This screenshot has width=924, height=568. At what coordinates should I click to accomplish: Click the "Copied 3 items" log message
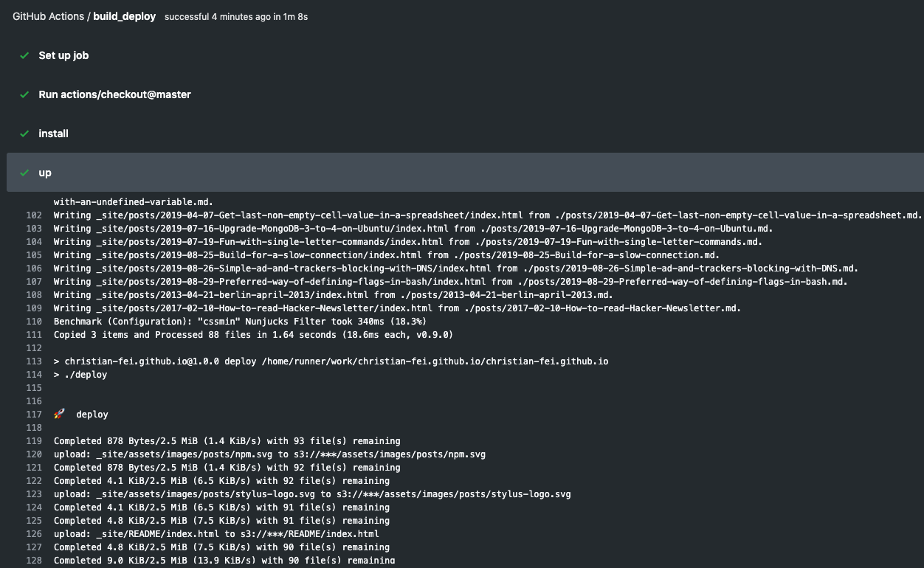[252, 334]
